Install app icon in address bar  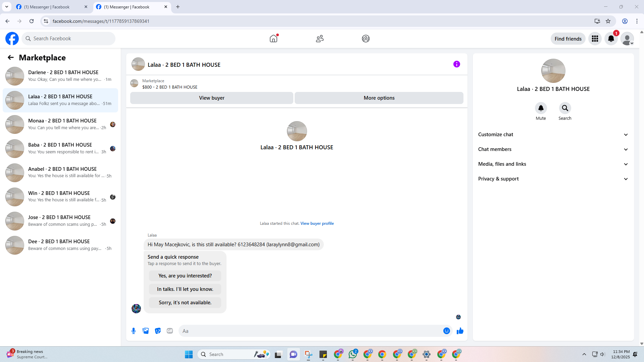597,21
